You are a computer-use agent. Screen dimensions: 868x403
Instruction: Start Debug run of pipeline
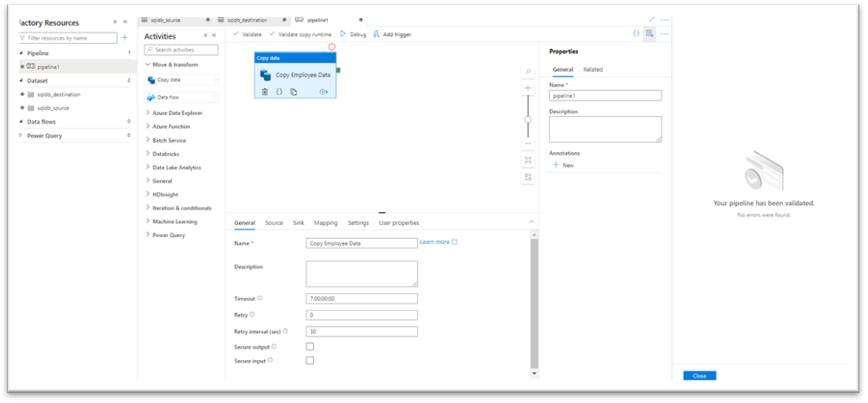354,34
